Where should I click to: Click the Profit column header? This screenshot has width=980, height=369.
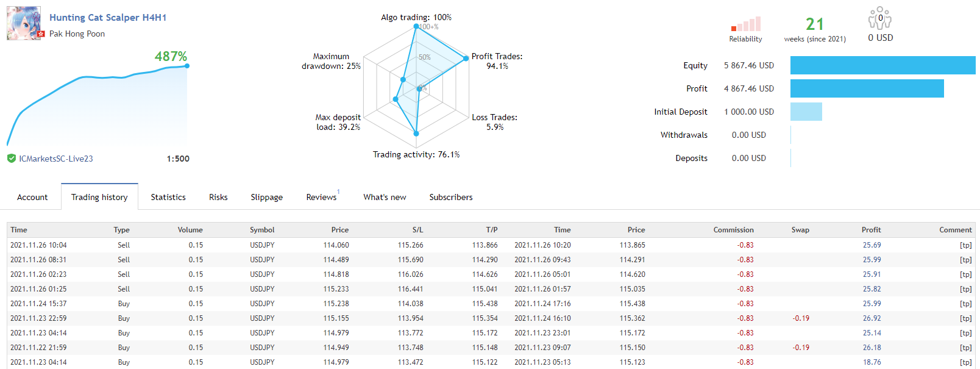[871, 230]
